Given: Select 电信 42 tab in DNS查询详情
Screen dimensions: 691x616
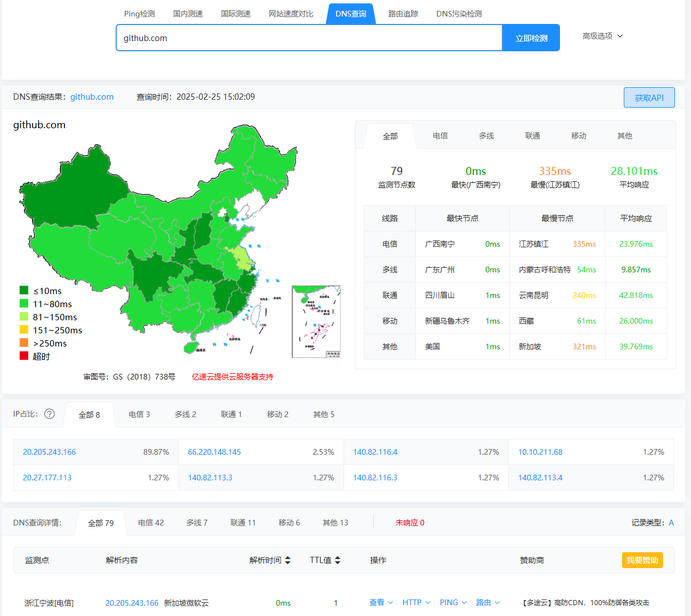Looking at the screenshot, I should 151,523.
